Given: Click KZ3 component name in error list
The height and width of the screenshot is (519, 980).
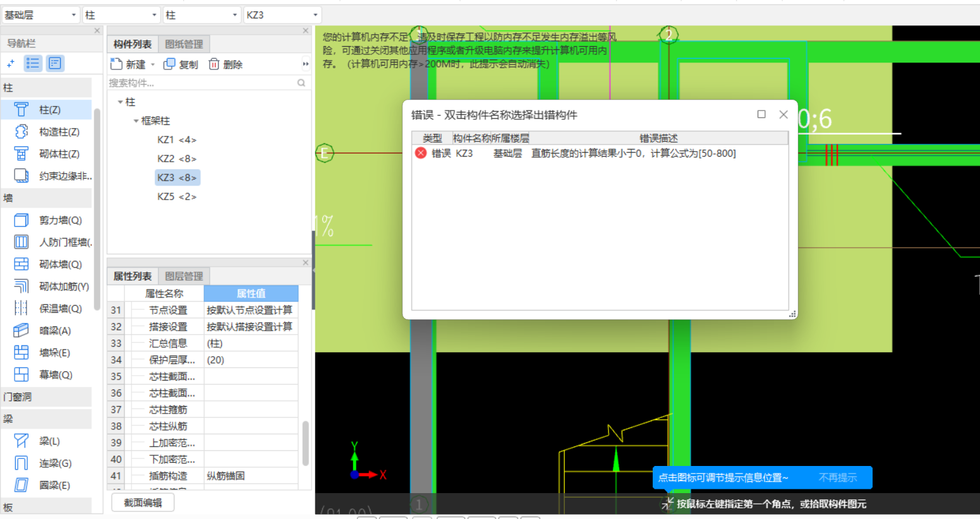Looking at the screenshot, I should 464,153.
